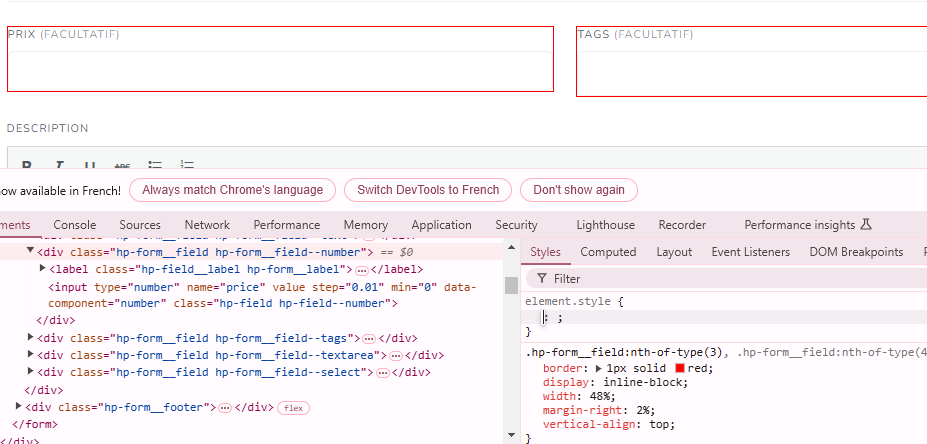Open the Layout sub-tab

click(x=674, y=252)
